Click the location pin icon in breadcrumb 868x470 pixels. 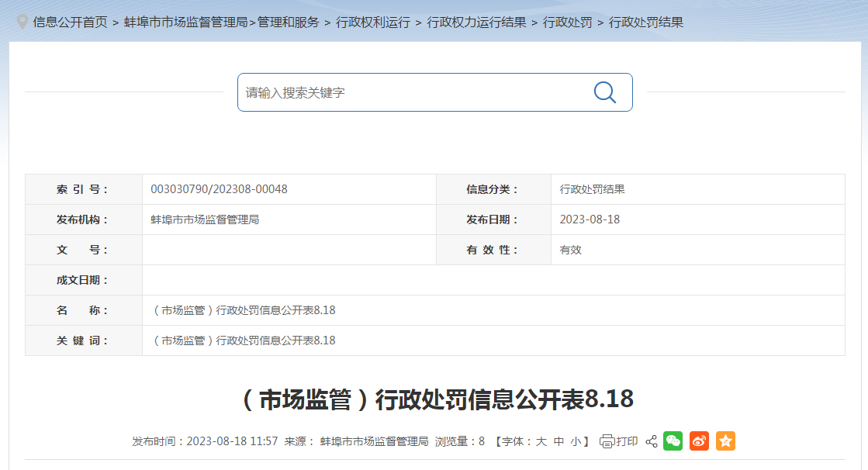22,22
